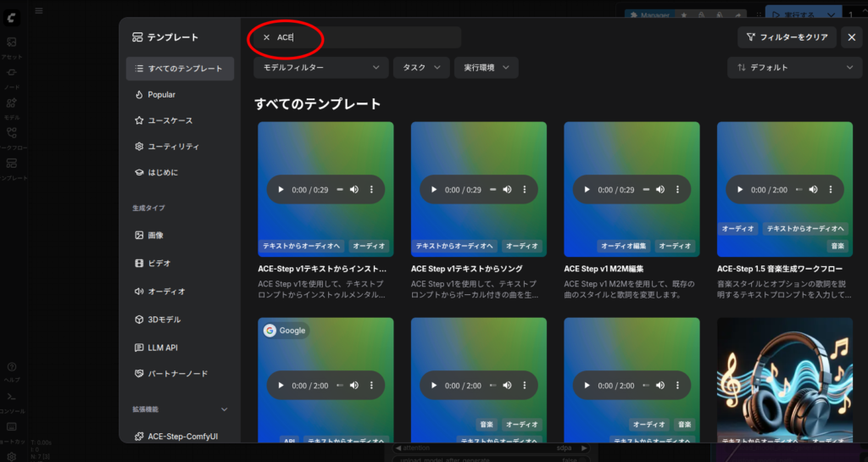Select すべてのテンプレート in the sidebar
868x462 pixels.
point(180,69)
